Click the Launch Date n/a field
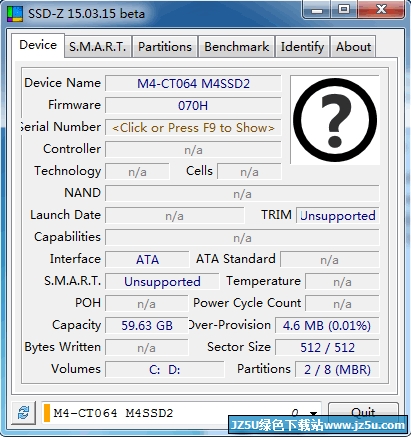Image resolution: width=411 pixels, height=437 pixels. click(175, 216)
